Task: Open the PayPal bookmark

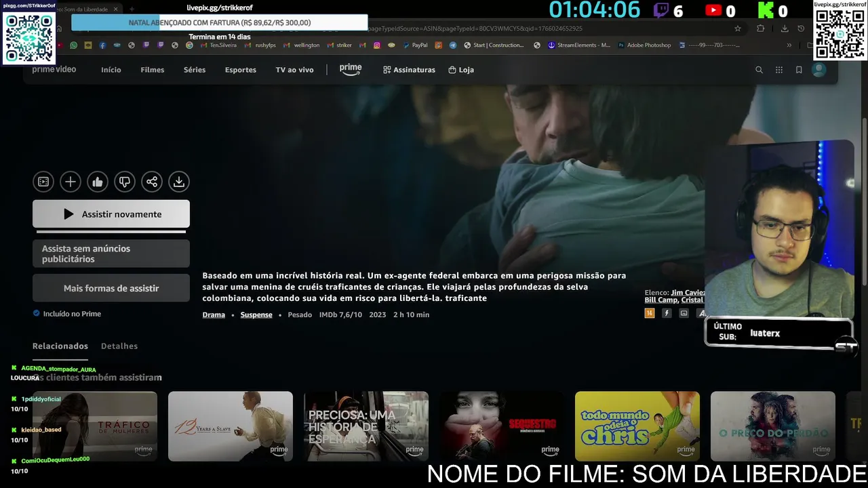Action: pos(415,45)
